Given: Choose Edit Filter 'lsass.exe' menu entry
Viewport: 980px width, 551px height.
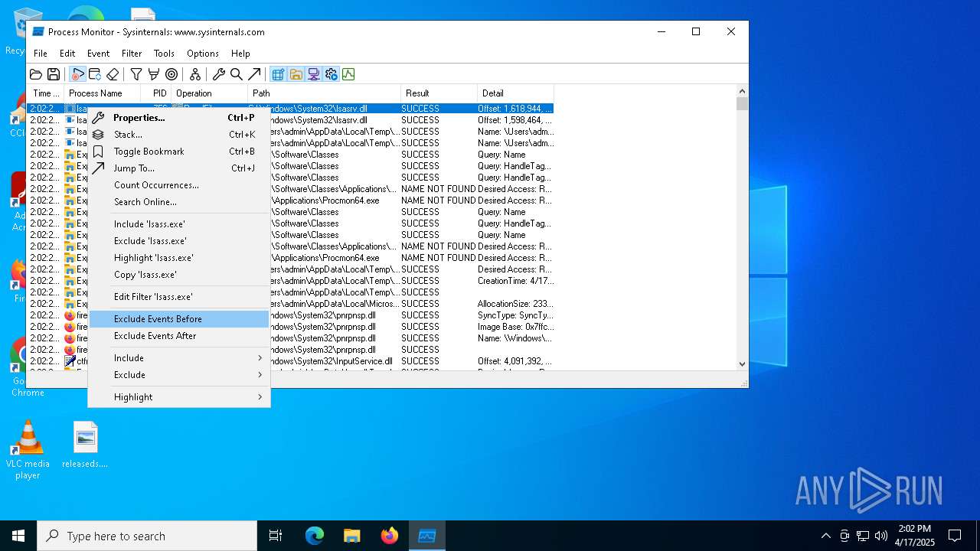Looking at the screenshot, I should pos(178,297).
